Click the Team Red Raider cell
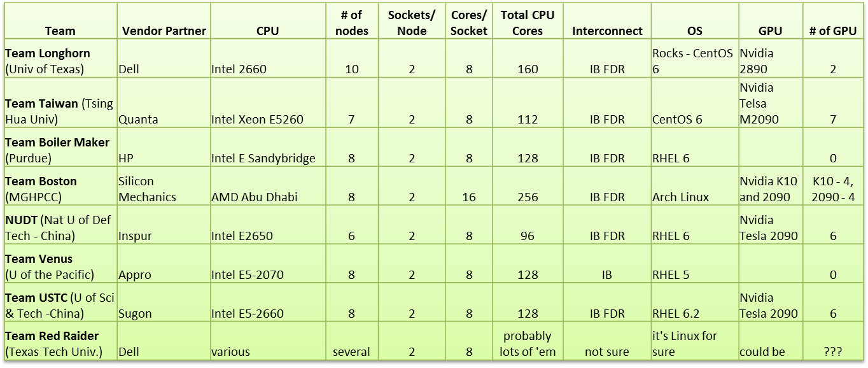The image size is (868, 368). pyautogui.click(x=60, y=343)
